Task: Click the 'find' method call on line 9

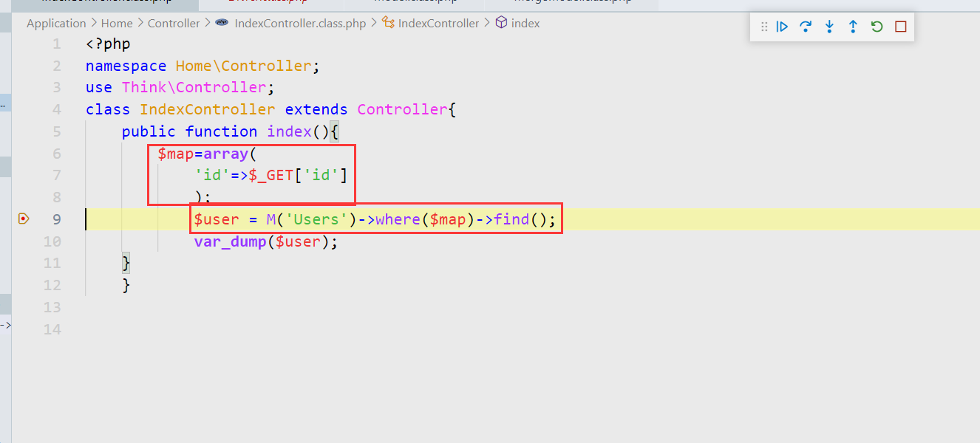Action: click(512, 219)
